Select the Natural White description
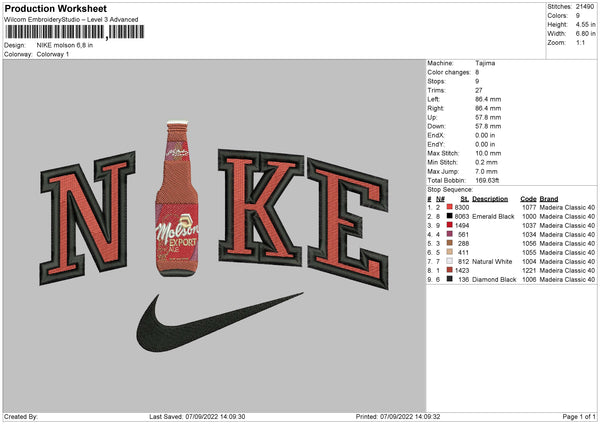This screenshot has height=424, width=600. (x=492, y=262)
